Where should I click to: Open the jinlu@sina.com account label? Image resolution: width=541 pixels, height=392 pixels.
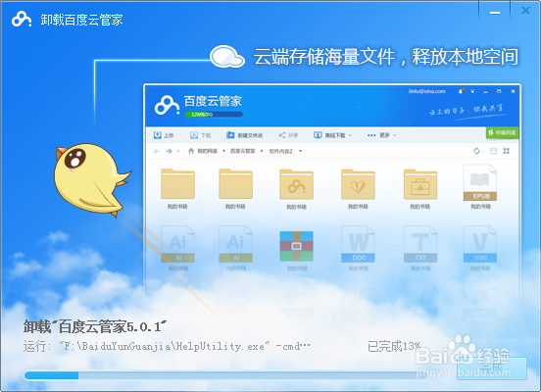coord(426,91)
